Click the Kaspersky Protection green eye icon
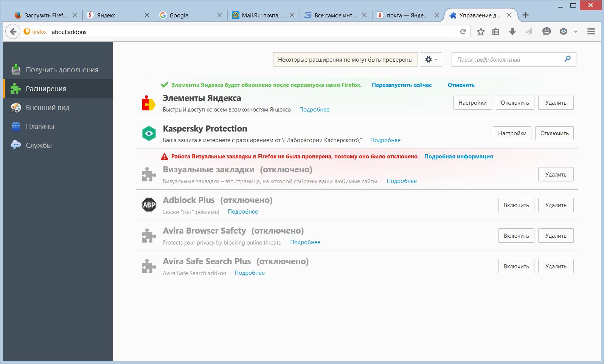This screenshot has height=364, width=604. tap(149, 133)
